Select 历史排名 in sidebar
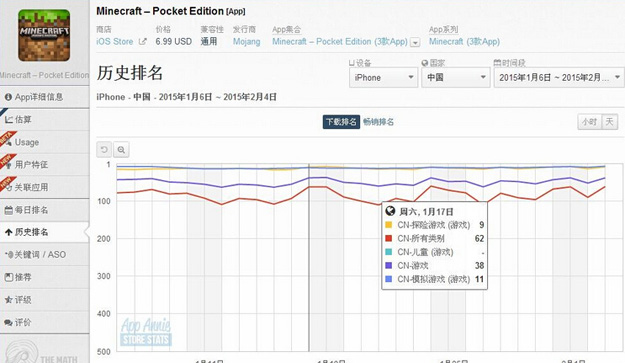The image size is (625, 363). coord(45,232)
